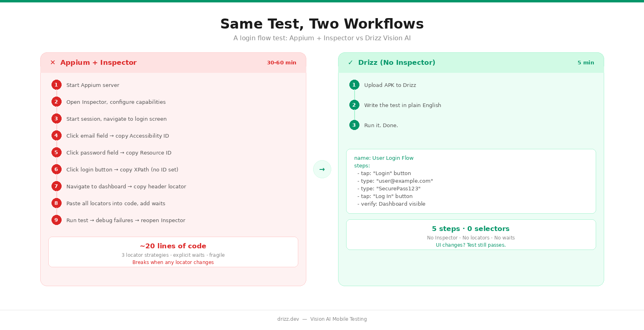Click "Click password field → copy Resource ID"
This screenshot has width=644, height=330.
point(119,153)
